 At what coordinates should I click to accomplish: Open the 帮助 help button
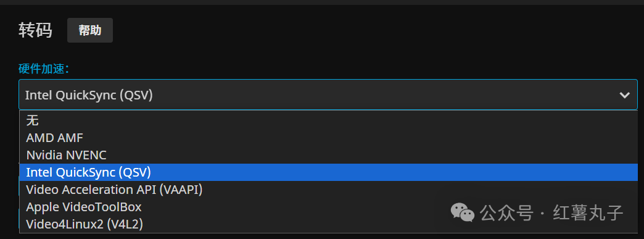click(x=90, y=30)
